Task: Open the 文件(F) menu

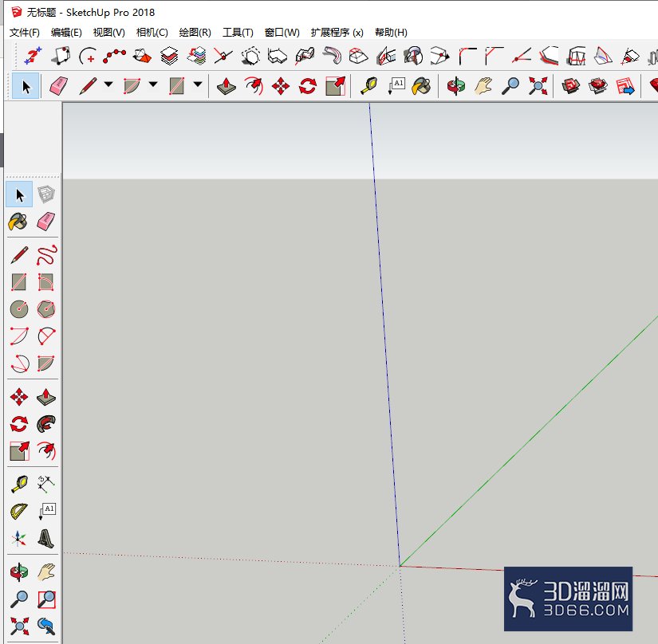Action: point(25,33)
